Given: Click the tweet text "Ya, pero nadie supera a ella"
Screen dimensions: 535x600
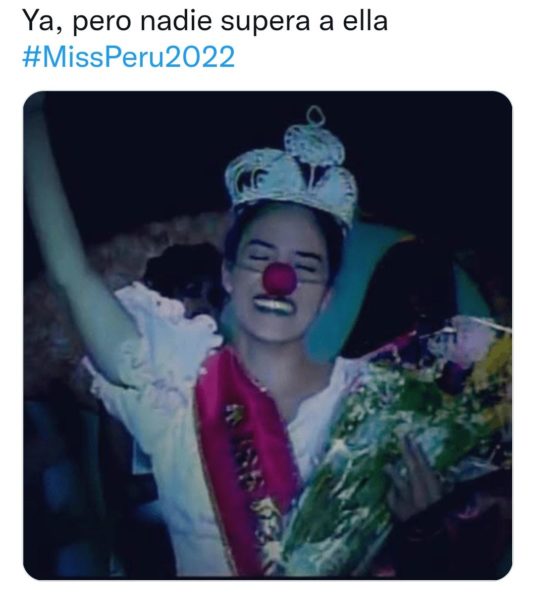Looking at the screenshot, I should pos(205,21).
